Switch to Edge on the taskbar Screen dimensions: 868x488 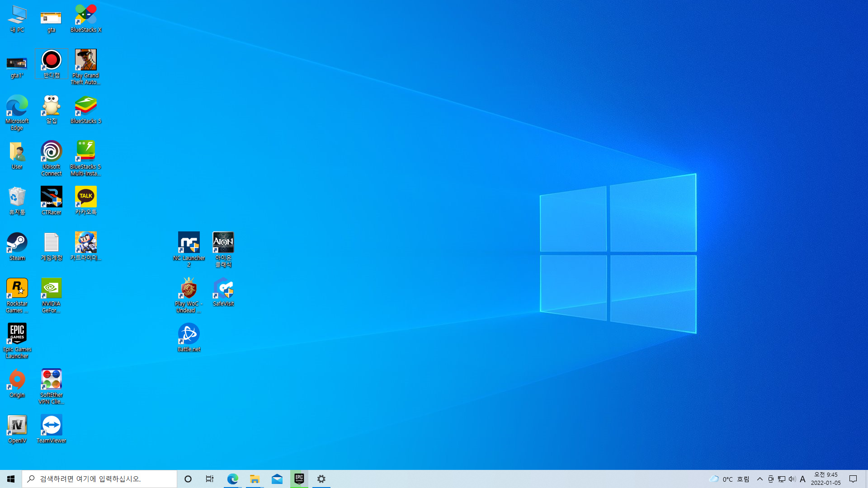(x=232, y=479)
